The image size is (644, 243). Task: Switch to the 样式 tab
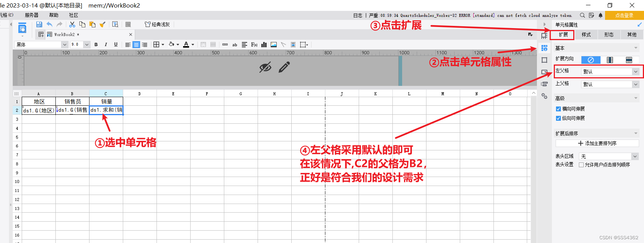coord(586,34)
